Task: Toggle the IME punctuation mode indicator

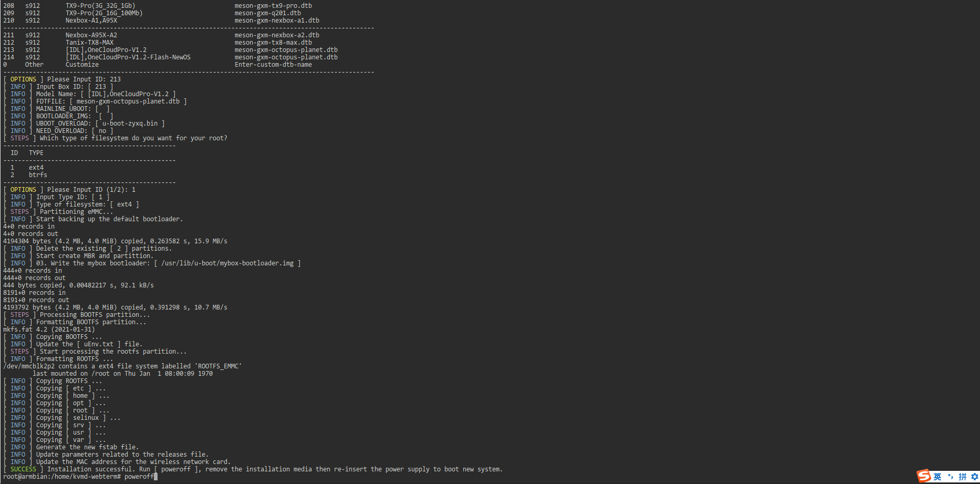Action: pyautogui.click(x=950, y=477)
